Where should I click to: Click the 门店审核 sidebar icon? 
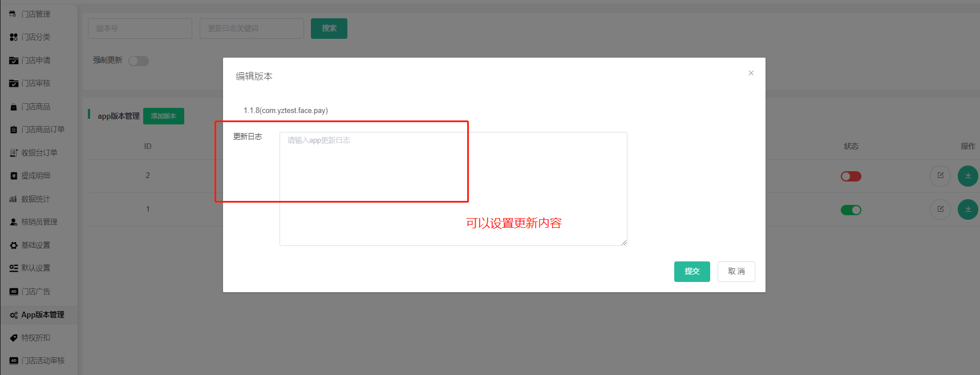[13, 83]
